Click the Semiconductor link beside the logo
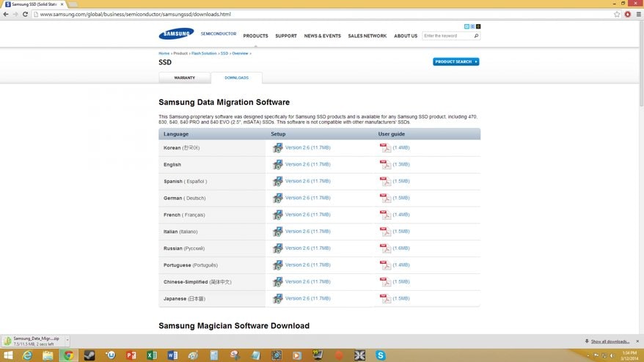The image size is (644, 362). tap(219, 34)
